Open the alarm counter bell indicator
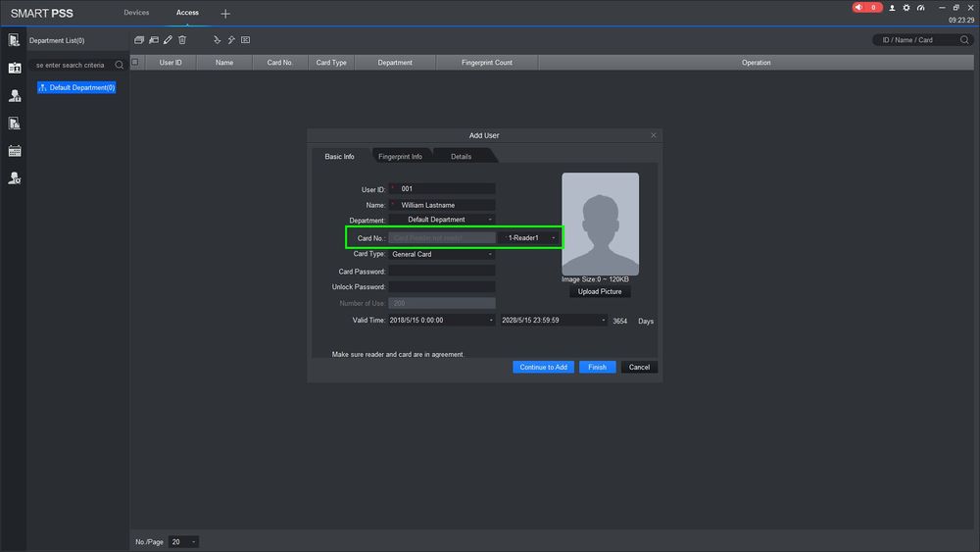Screen dimensions: 980x552 coord(867,8)
